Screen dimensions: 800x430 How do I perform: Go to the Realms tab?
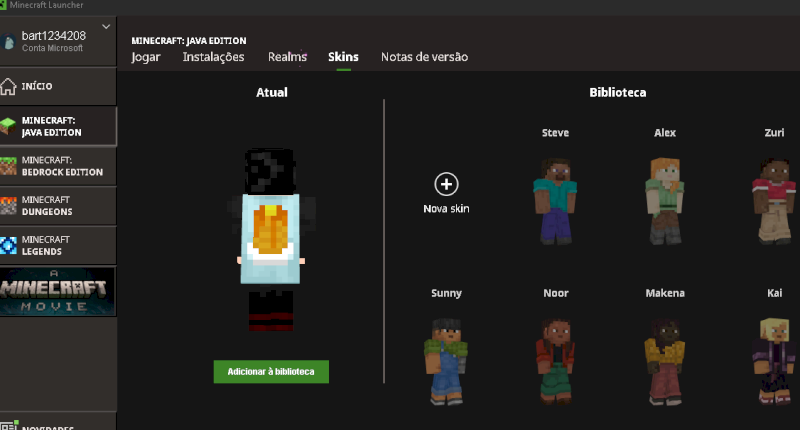(x=287, y=57)
